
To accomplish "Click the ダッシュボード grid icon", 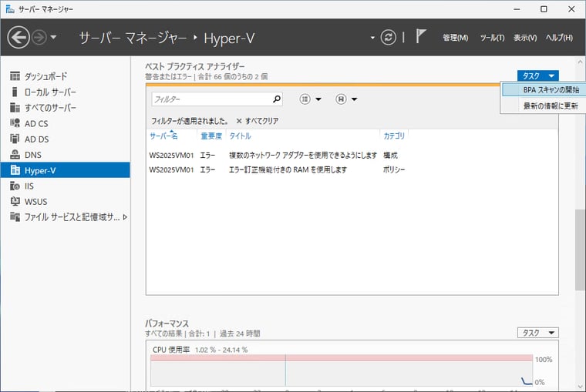I will (15, 76).
